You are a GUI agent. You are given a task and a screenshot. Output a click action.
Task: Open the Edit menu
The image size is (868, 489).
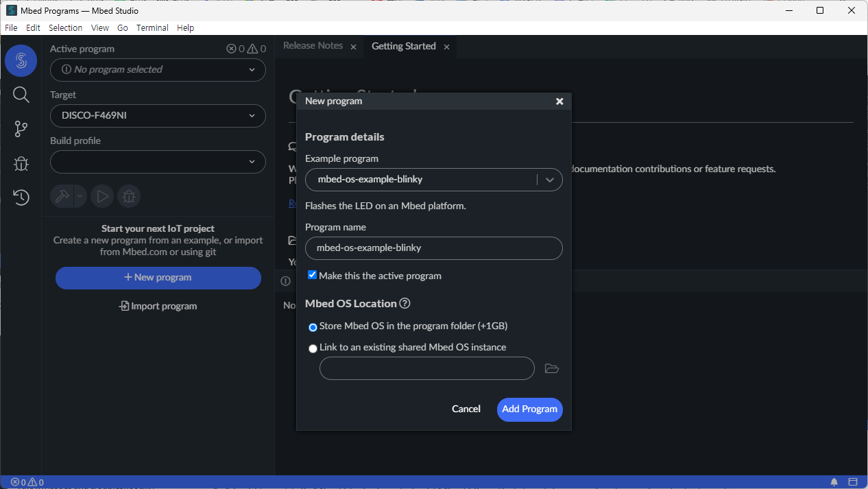tap(33, 28)
